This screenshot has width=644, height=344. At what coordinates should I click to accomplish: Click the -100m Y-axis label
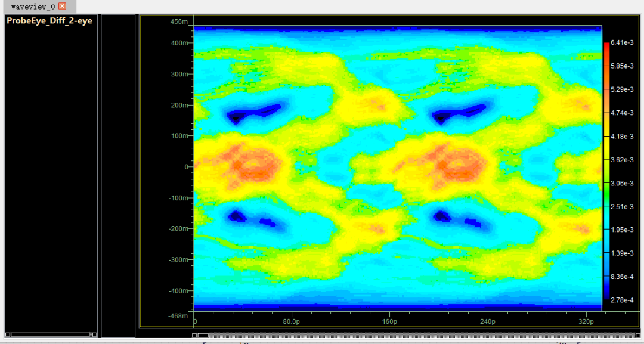[x=178, y=198]
